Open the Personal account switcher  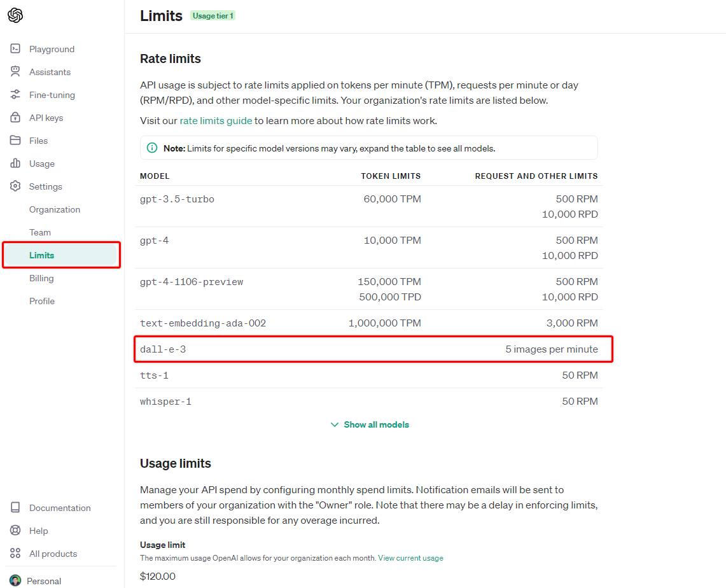click(x=44, y=581)
